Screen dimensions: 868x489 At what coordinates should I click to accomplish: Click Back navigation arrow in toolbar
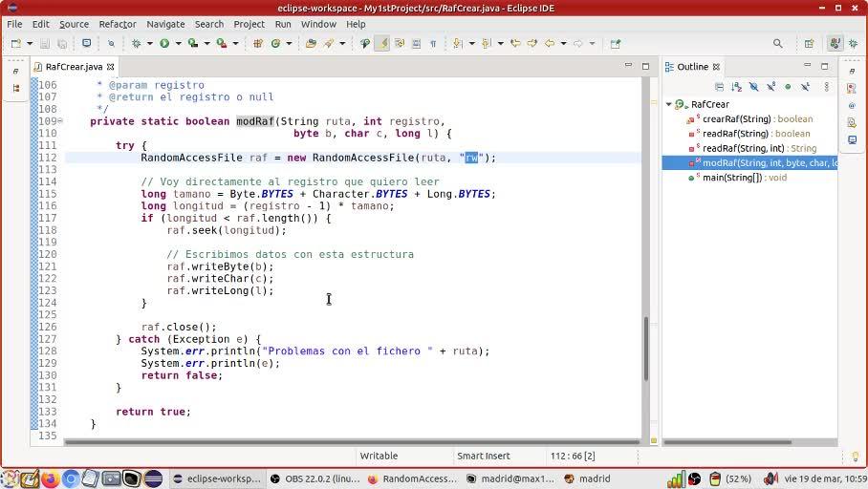(x=550, y=43)
